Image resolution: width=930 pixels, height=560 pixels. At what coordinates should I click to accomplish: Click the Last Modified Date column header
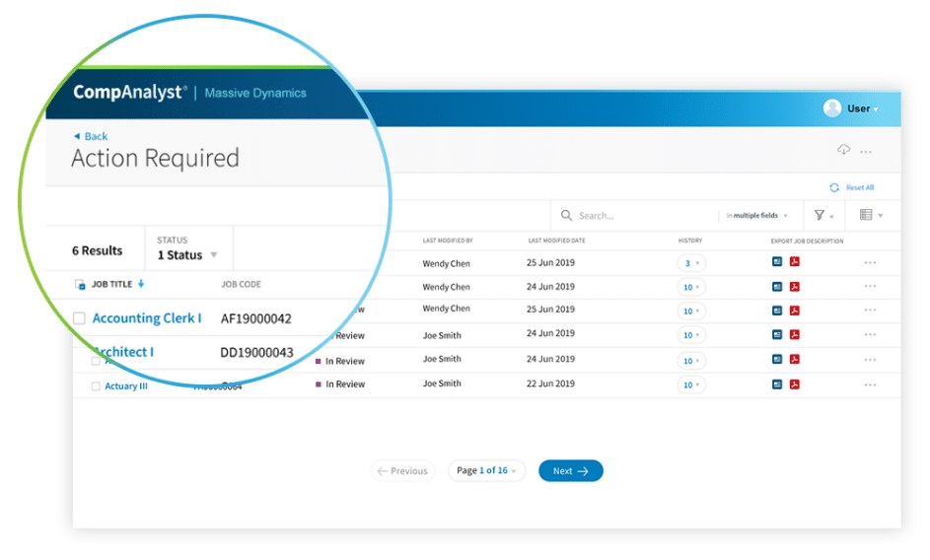pos(556,241)
